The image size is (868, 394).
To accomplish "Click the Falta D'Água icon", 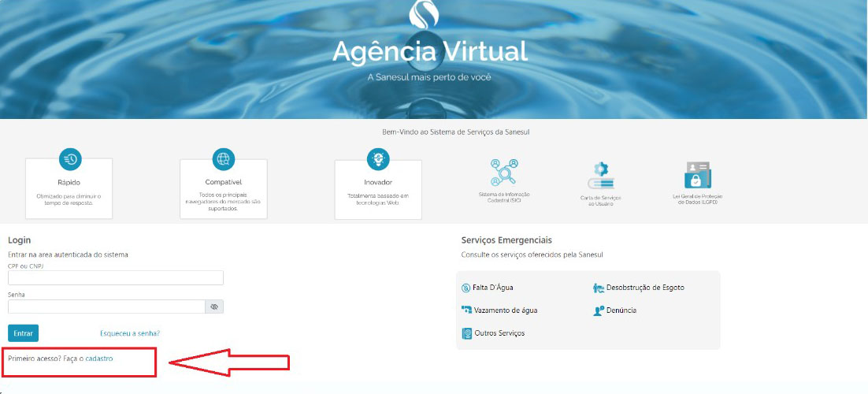I will tap(466, 288).
